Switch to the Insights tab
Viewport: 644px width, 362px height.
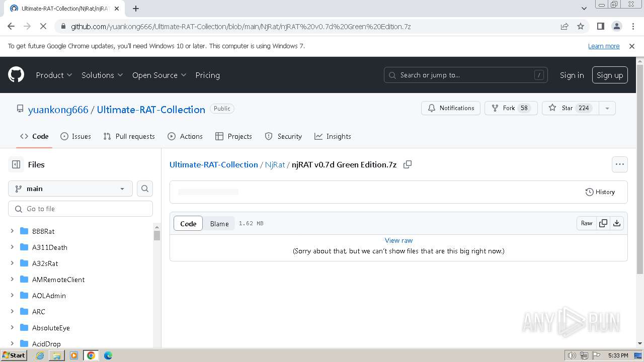(333, 136)
